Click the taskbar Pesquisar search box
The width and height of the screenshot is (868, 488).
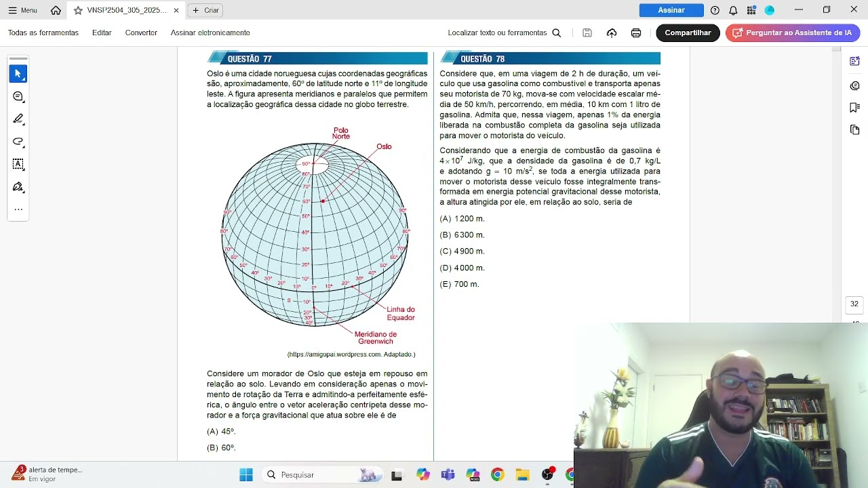(x=321, y=474)
